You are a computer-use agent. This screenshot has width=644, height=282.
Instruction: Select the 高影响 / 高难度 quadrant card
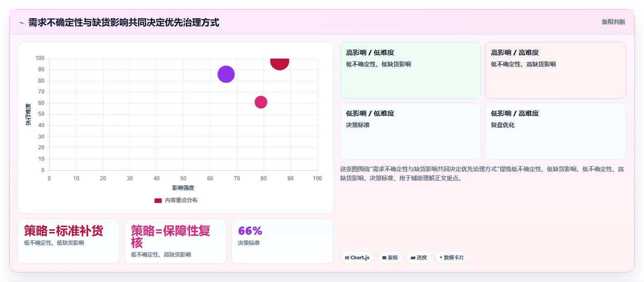pyautogui.click(x=555, y=70)
